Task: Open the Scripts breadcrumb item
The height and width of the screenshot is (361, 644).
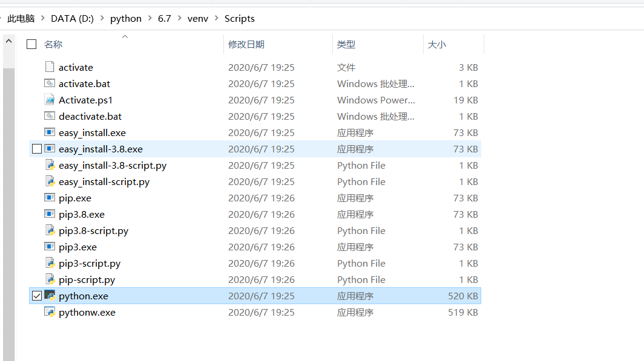Action: coord(239,18)
